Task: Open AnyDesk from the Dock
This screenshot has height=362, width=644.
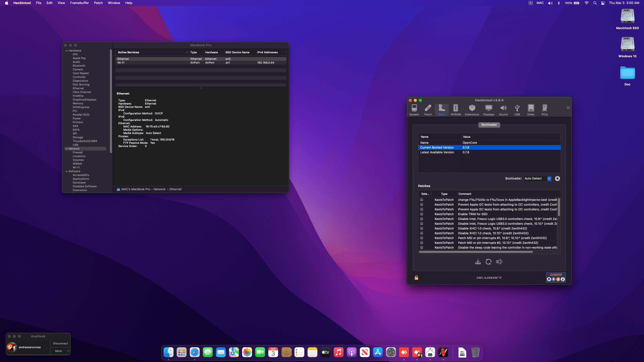Action: click(404, 352)
